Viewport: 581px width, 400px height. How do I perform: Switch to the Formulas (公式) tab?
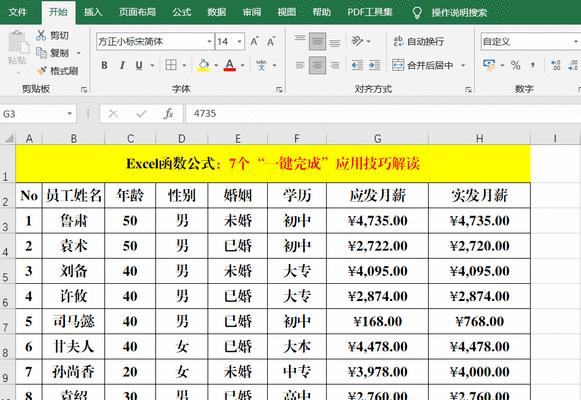[x=182, y=12]
